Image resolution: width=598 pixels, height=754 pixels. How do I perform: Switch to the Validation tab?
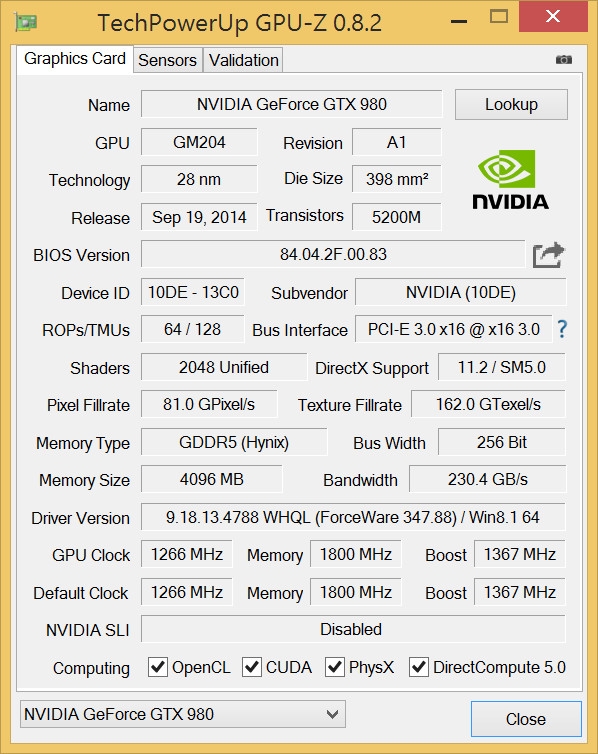click(x=243, y=60)
